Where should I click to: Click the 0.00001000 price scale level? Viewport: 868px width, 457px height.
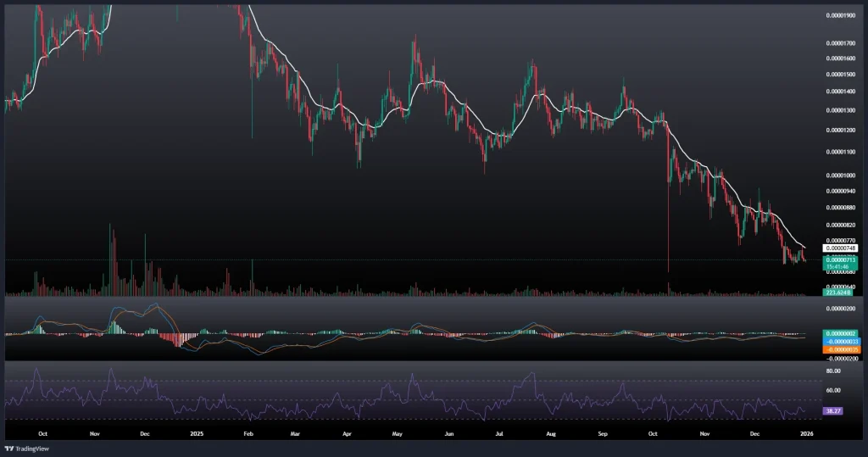840,175
